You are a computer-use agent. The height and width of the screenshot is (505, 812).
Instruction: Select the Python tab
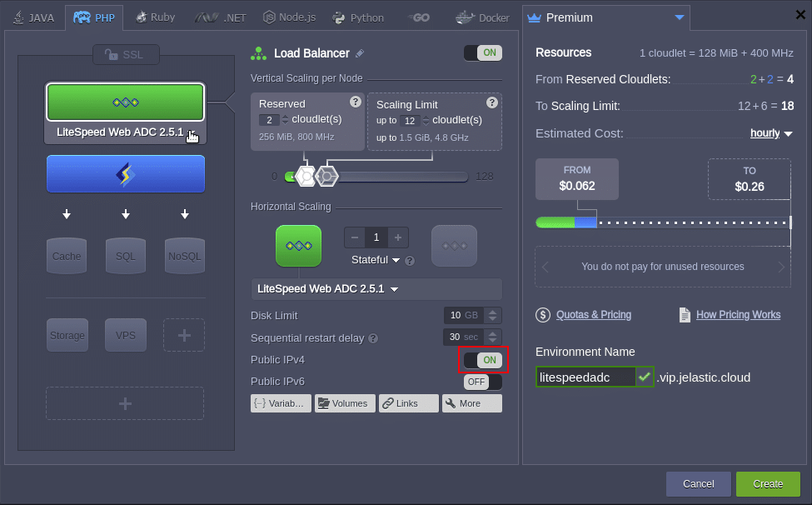pos(358,17)
